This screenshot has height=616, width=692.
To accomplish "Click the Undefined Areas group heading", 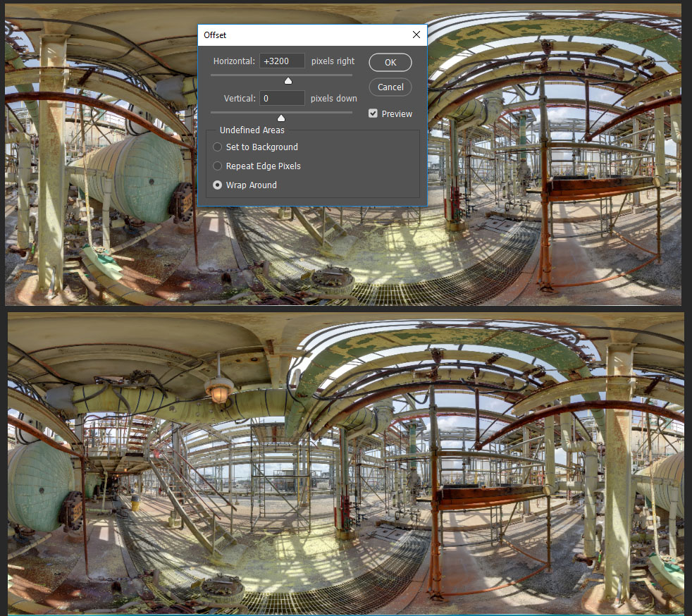I will [252, 130].
